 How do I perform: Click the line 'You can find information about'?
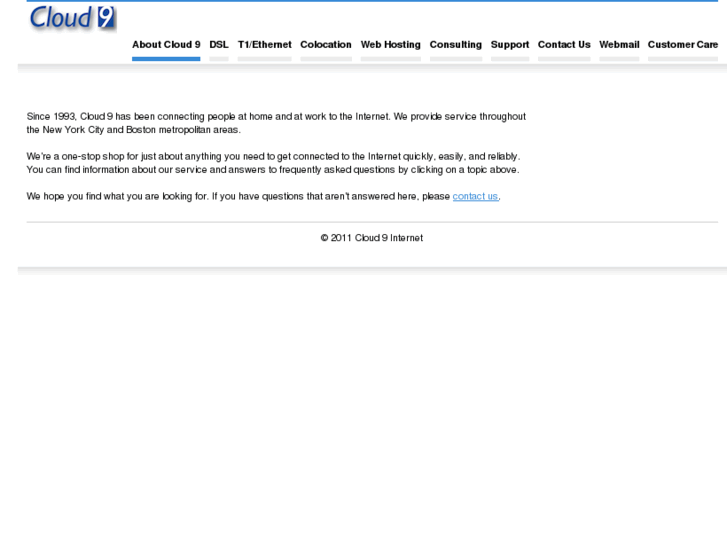(x=273, y=170)
